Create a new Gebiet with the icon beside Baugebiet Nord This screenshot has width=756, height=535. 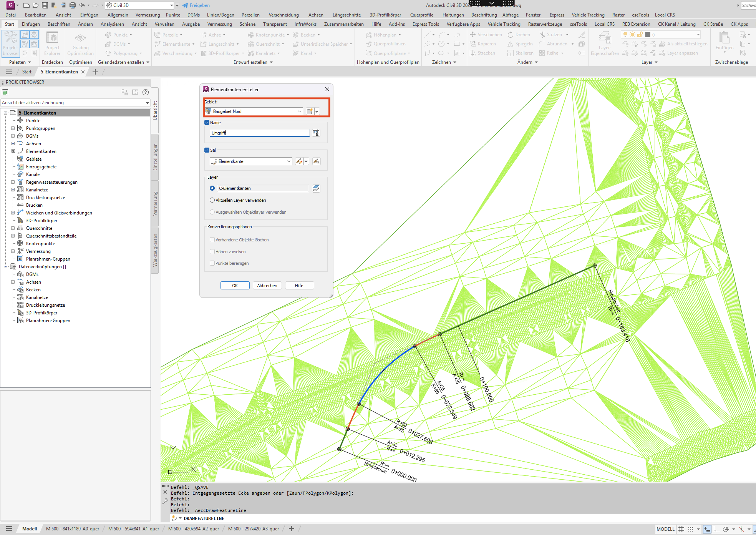(310, 111)
